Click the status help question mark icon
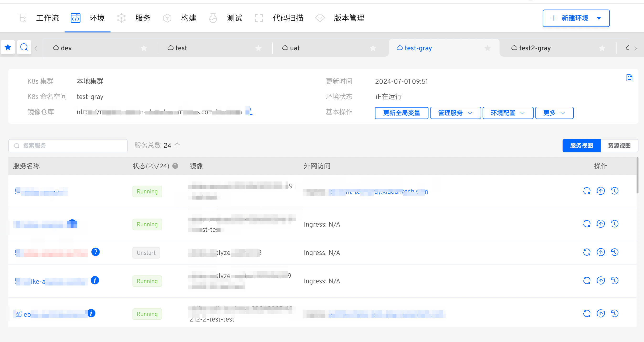This screenshot has height=342, width=644. (175, 166)
